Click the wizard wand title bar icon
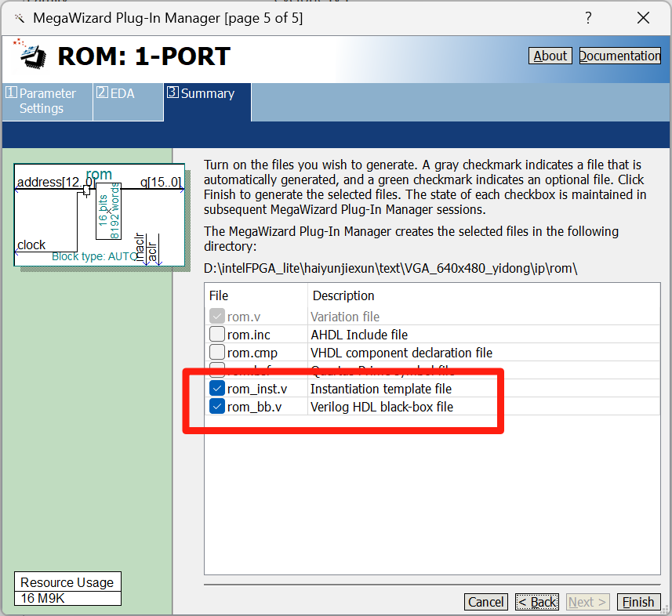This screenshot has width=672, height=616. coord(20,18)
